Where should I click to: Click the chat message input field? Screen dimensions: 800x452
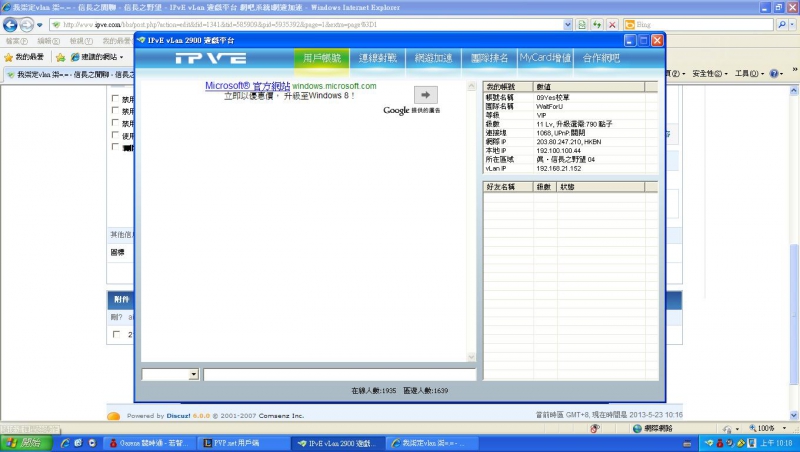click(x=340, y=374)
